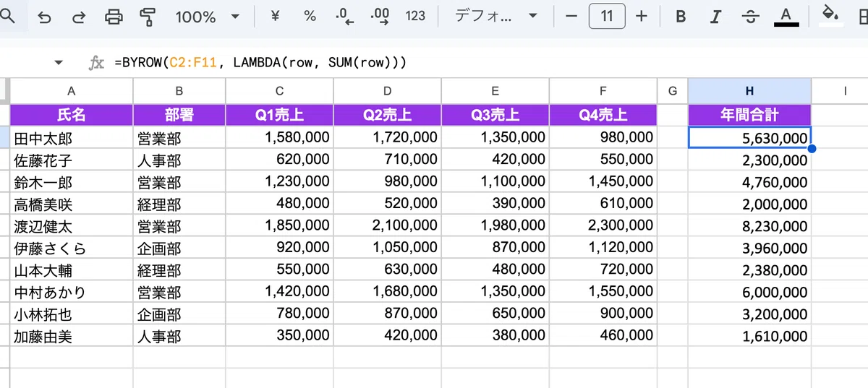Click the 部署 header cell
Screen dimensions: 868x388
(x=179, y=114)
